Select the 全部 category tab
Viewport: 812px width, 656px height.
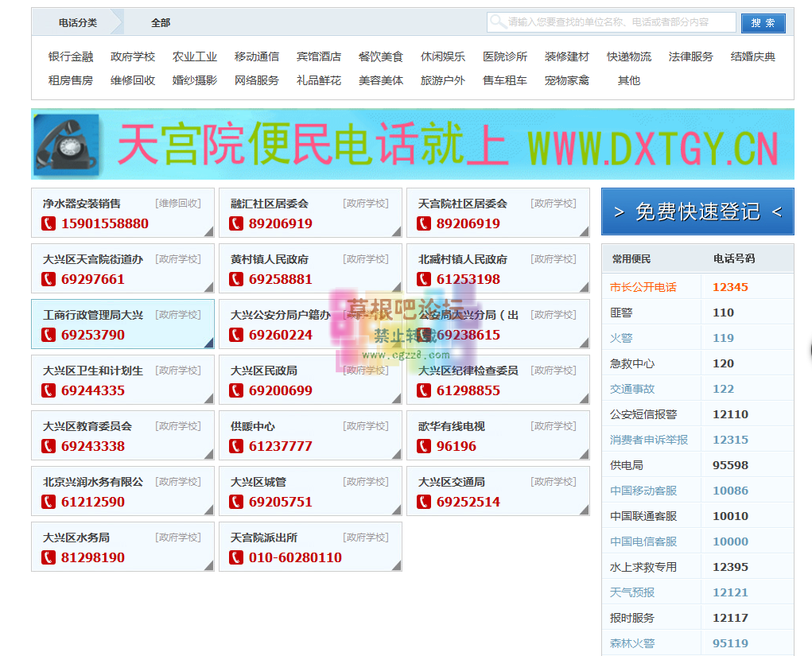click(x=159, y=21)
